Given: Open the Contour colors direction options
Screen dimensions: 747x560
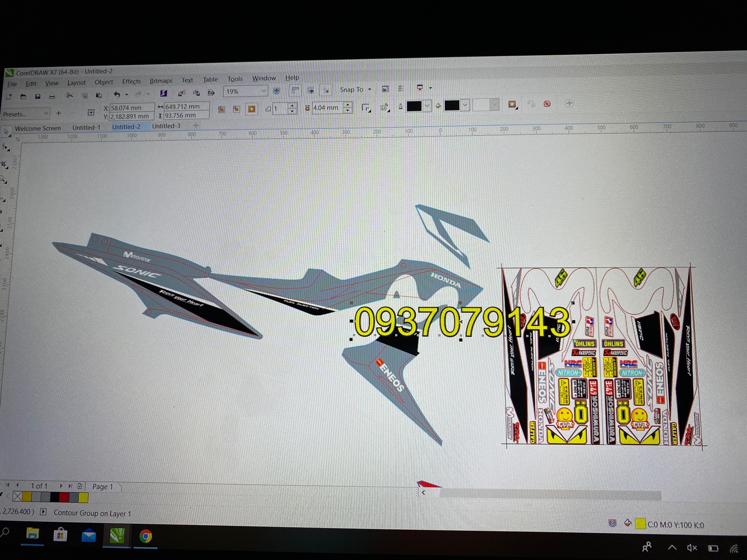Looking at the screenshot, I should point(384,108).
